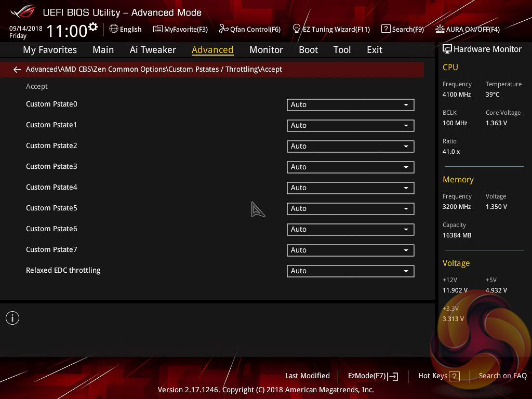Switch to My Favorites tab
This screenshot has width=532, height=399.
click(x=50, y=50)
